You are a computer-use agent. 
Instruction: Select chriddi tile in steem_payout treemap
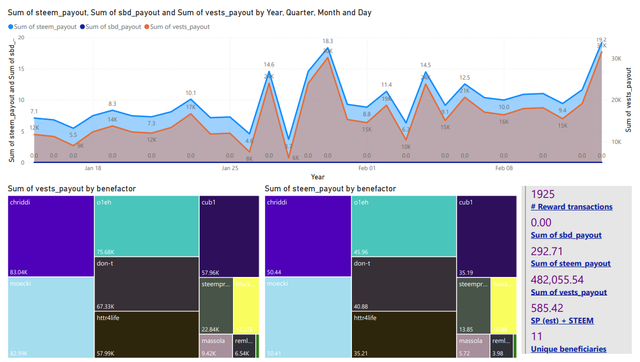click(x=308, y=236)
